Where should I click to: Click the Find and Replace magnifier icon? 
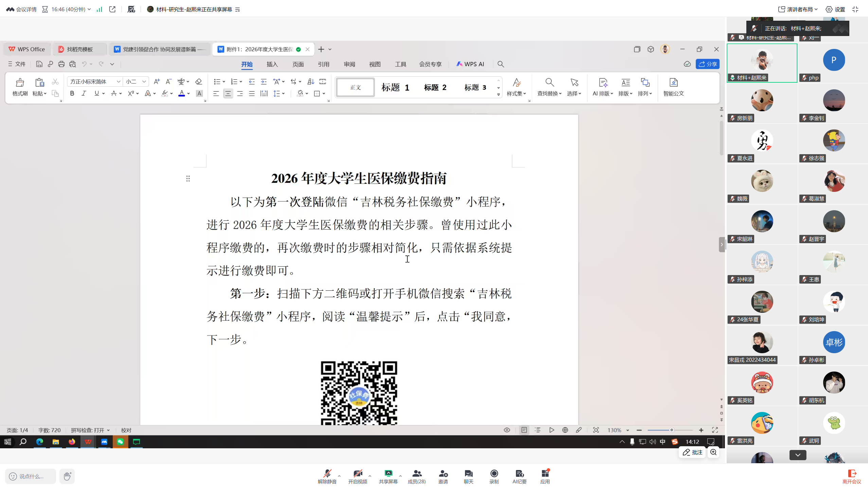coord(549,83)
